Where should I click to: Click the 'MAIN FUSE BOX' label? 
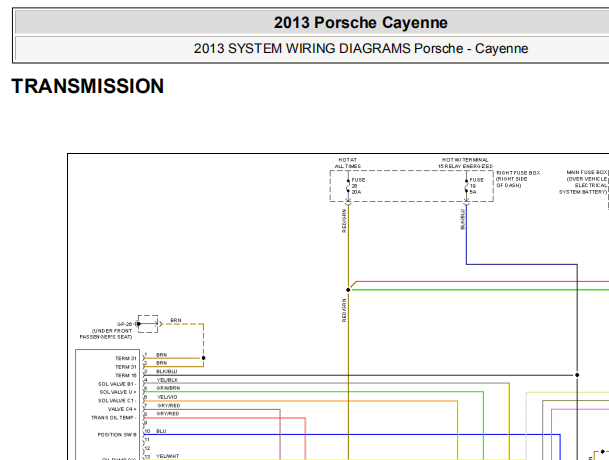586,172
